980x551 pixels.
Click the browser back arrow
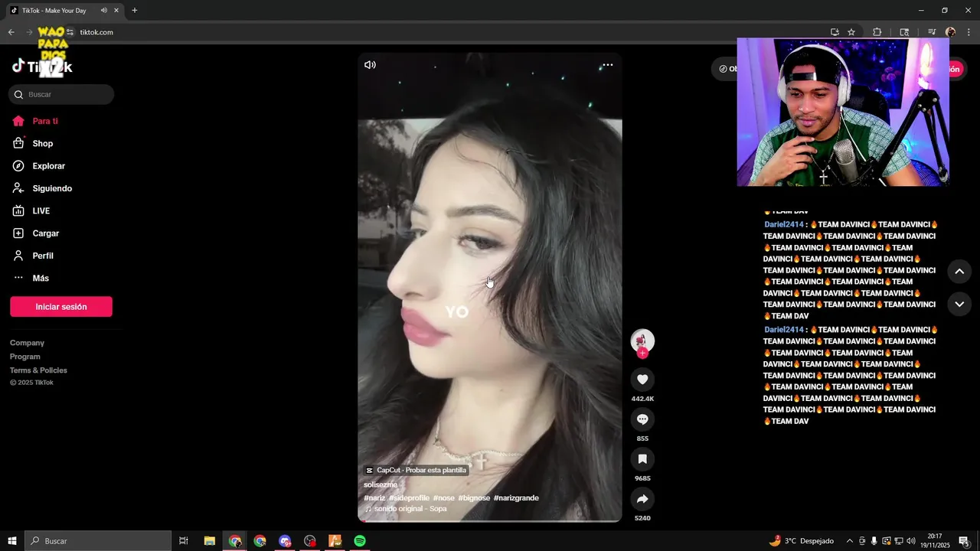tap(11, 32)
